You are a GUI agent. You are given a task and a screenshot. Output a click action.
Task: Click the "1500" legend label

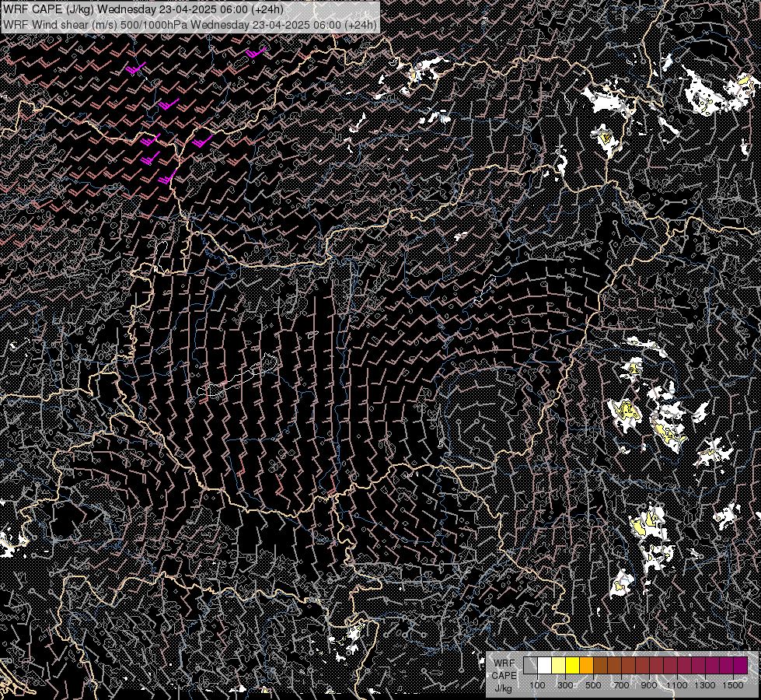coord(733,685)
